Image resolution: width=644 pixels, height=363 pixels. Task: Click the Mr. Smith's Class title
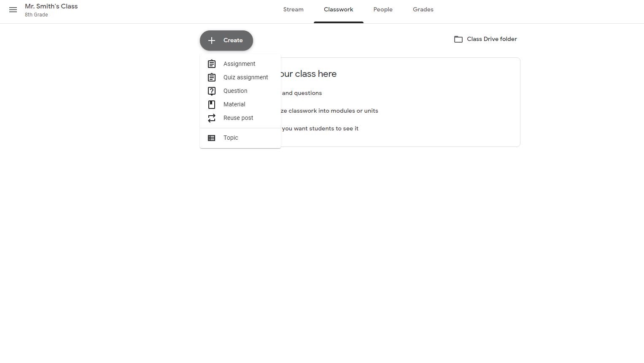51,6
